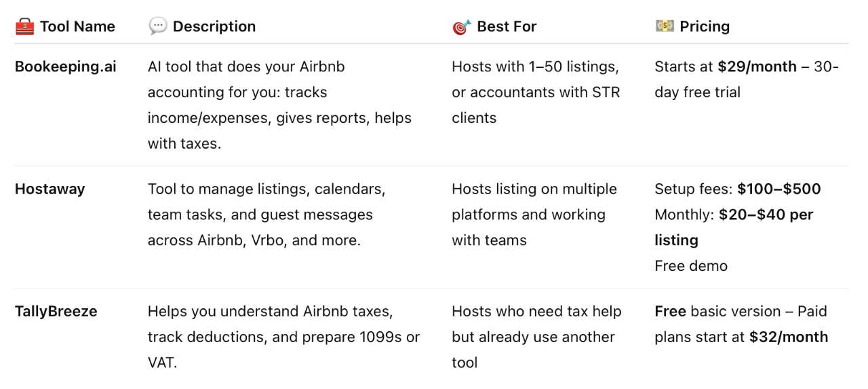868x389 pixels.
Task: Click the Free demo text under Hostaway pricing
Action: (x=691, y=266)
